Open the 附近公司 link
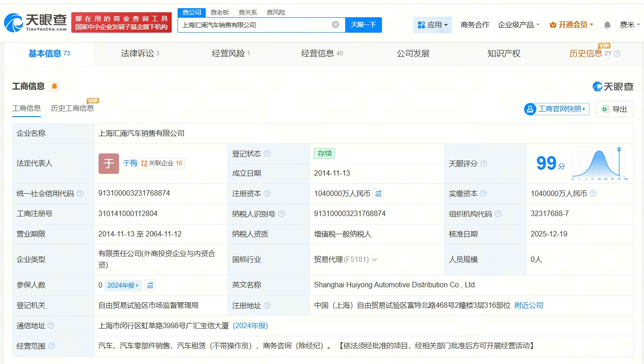 529,305
